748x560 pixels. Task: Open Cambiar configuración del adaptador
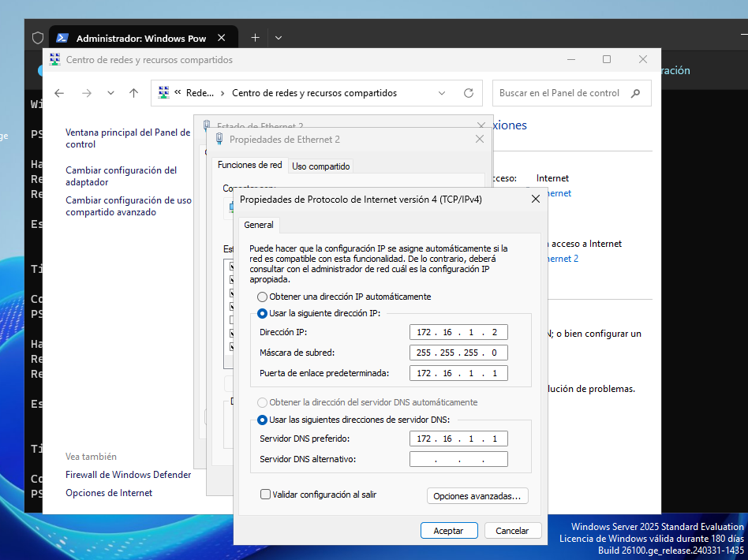(122, 176)
